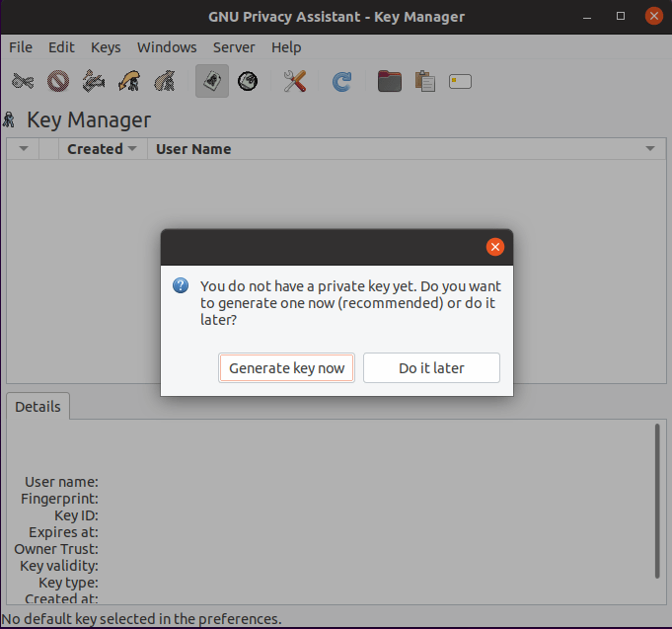Click the Import keys toolbar icon
The image size is (672, 629).
coord(129,82)
